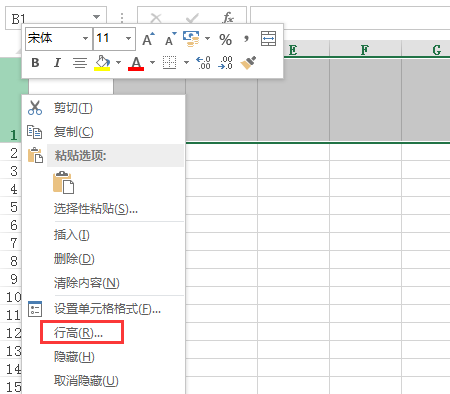The image size is (450, 394).
Task: Select row 9 header
Action: click(x=11, y=279)
